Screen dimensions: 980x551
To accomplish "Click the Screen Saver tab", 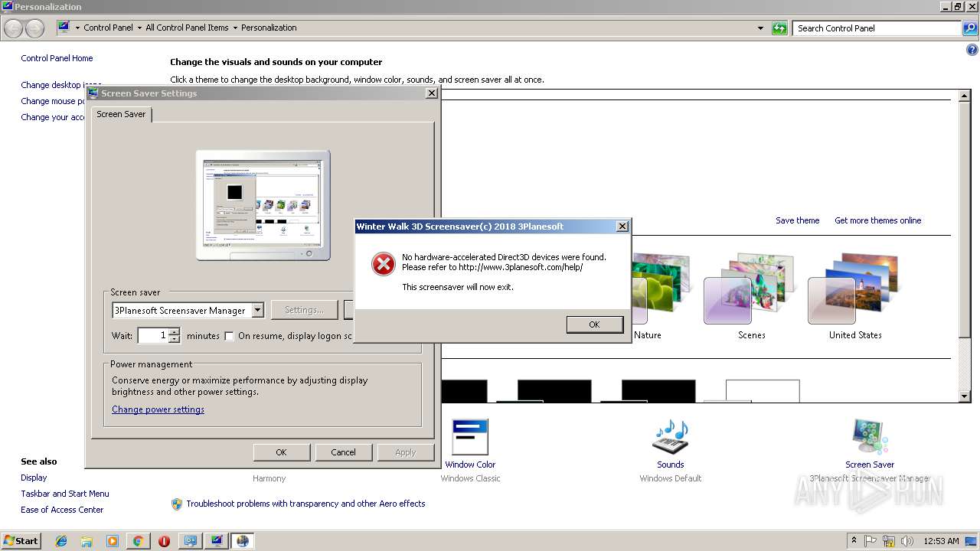I will (121, 114).
